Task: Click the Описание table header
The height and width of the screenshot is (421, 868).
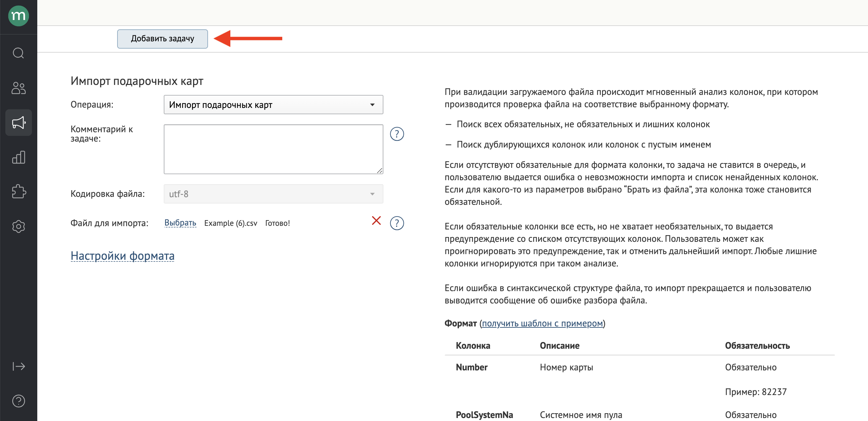Action: [559, 345]
